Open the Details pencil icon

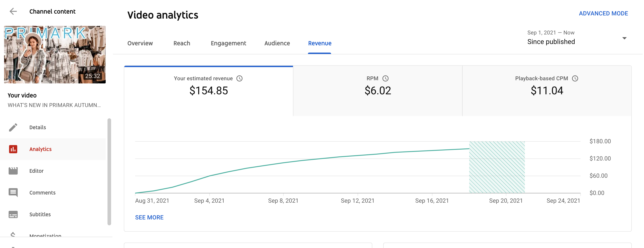point(13,127)
